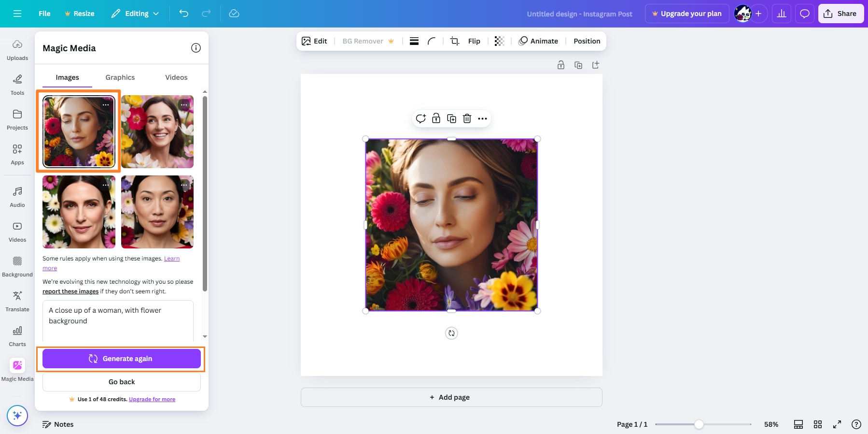Image resolution: width=868 pixels, height=434 pixels.
Task: Open the transparency checkerboard icon
Action: pyautogui.click(x=499, y=41)
